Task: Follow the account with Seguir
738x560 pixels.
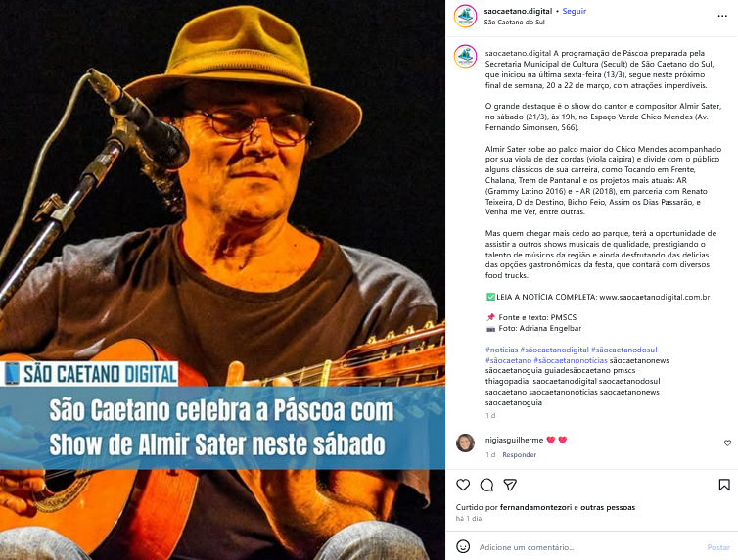Action: pyautogui.click(x=575, y=11)
